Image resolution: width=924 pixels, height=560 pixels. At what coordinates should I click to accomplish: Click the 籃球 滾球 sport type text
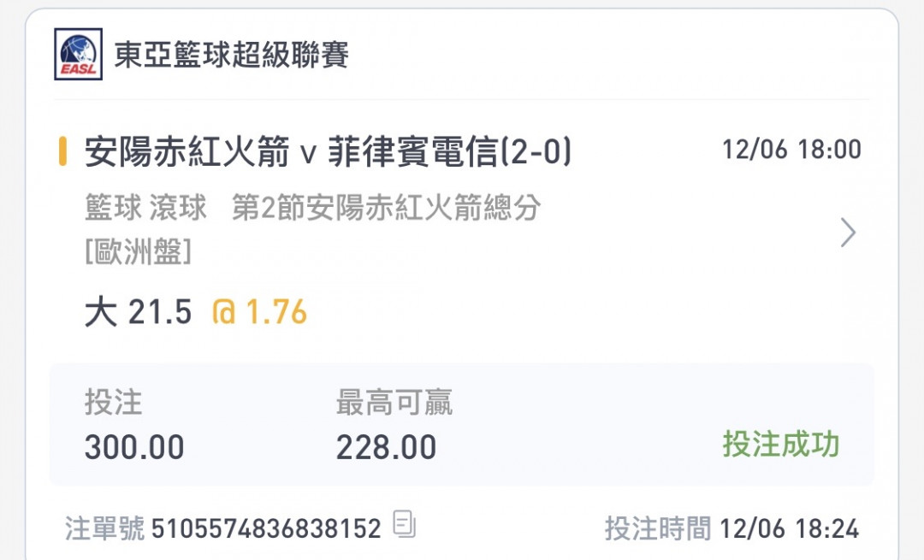click(145, 207)
